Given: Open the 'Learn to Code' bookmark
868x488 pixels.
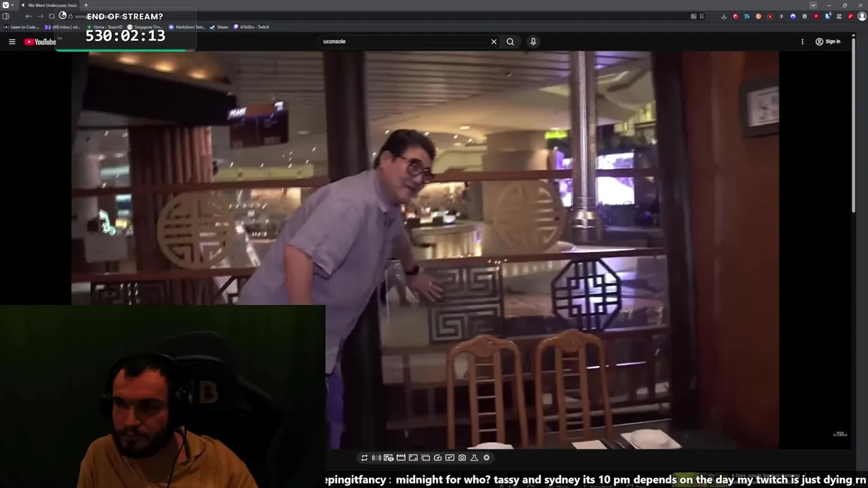Looking at the screenshot, I should [x=21, y=27].
